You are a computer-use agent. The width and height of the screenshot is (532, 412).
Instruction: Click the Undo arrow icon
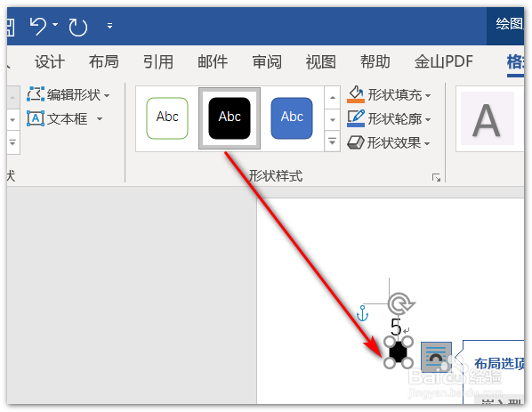point(37,26)
